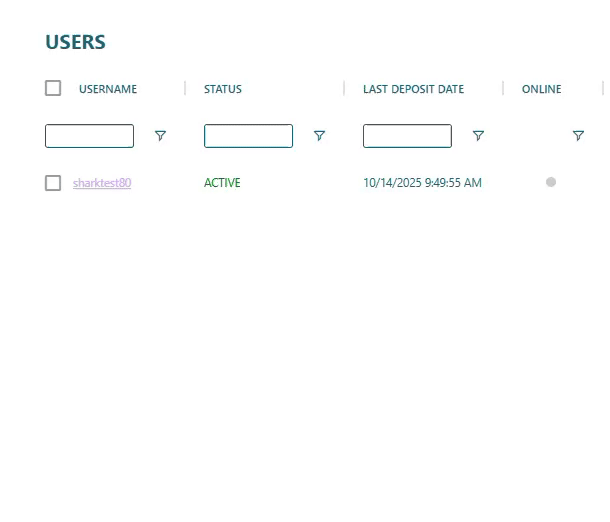Screen dimensions: 610x522
Task: Focus the Username filter text box
Action: (89, 136)
